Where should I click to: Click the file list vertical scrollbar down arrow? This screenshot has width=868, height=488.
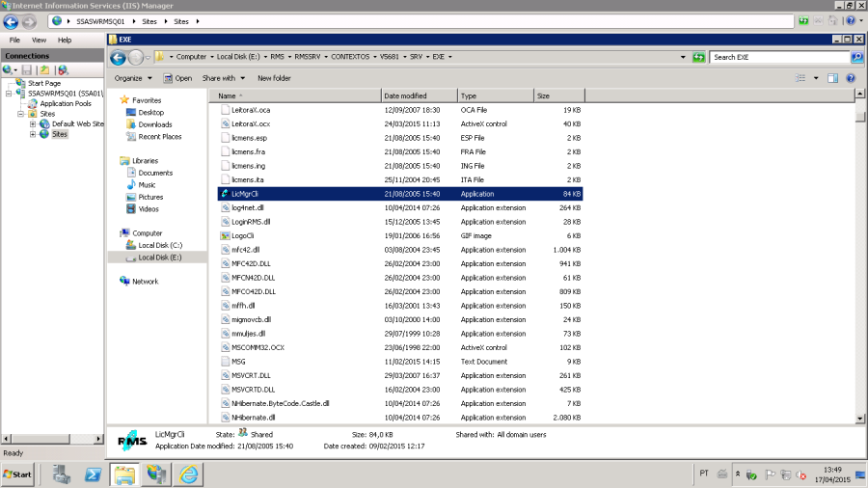coord(859,419)
